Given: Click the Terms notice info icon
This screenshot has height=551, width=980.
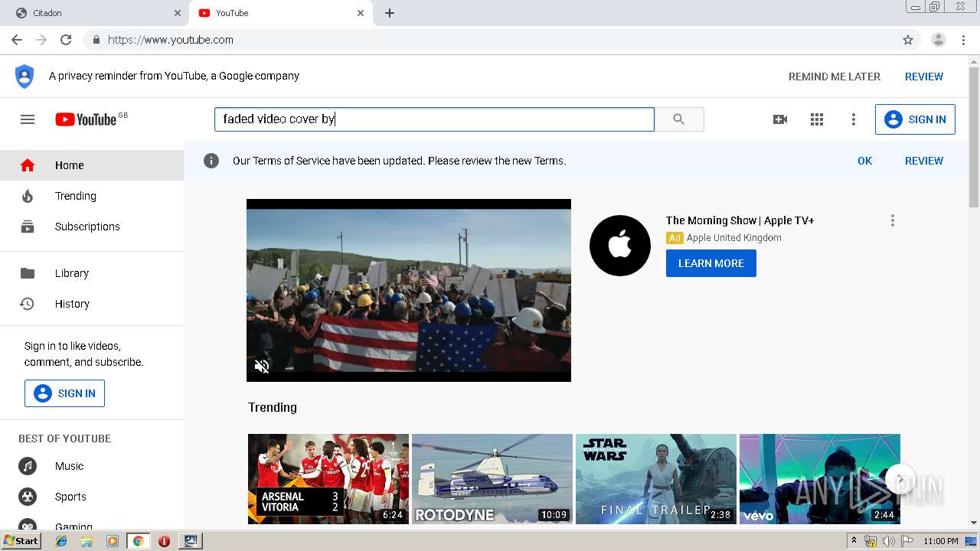Looking at the screenshot, I should coord(211,161).
